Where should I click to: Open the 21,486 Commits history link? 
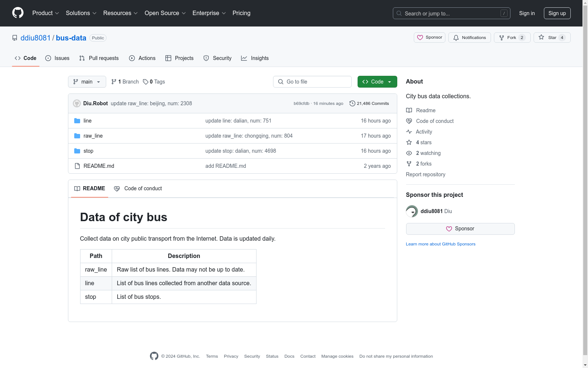(369, 103)
